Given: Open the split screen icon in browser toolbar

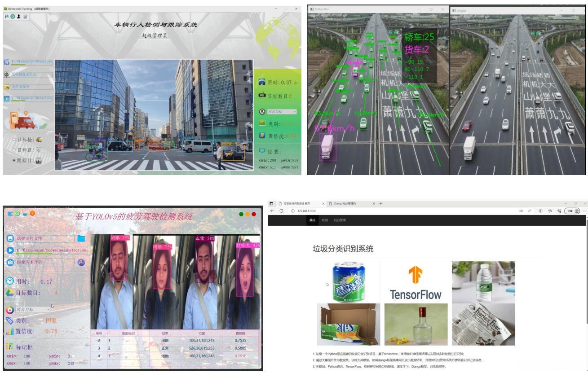Looking at the screenshot, I should pos(541,211).
